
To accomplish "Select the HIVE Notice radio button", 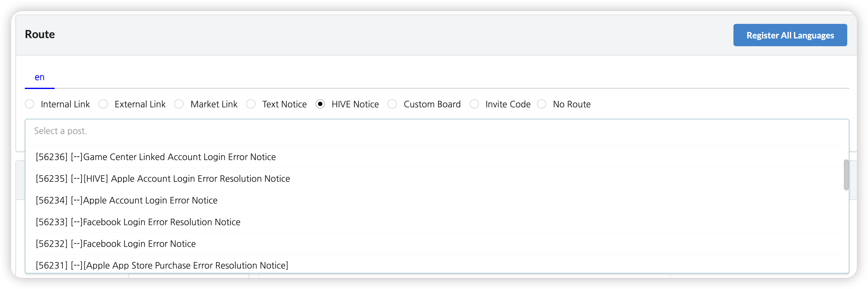I will coord(320,104).
